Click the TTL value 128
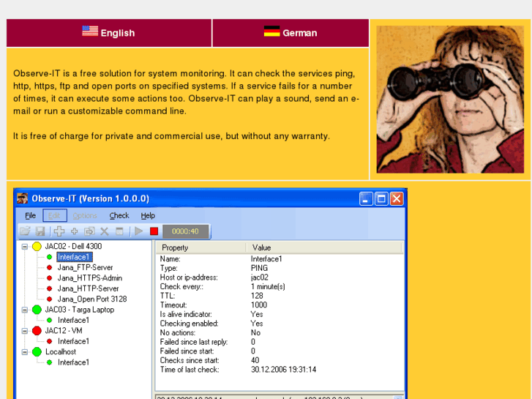This screenshot has width=532, height=399. (257, 296)
